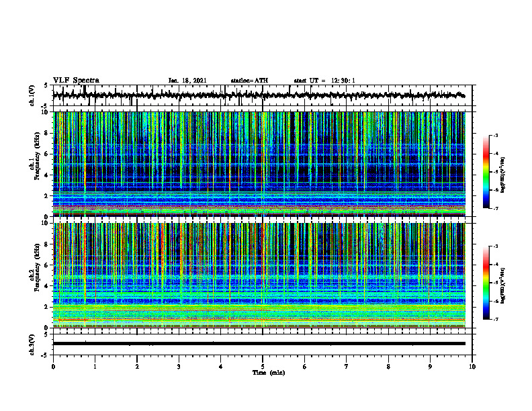
Task: Click the "station=ATH" header label
Action: (x=249, y=81)
